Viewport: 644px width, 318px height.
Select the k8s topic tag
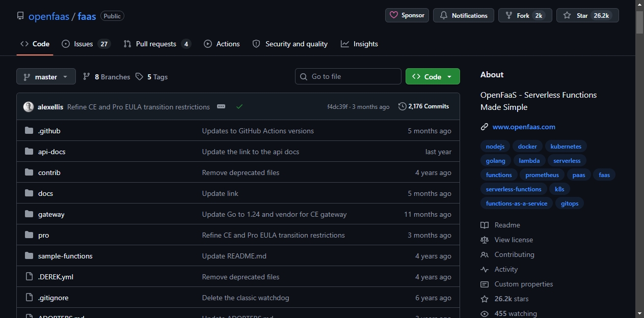pos(559,189)
